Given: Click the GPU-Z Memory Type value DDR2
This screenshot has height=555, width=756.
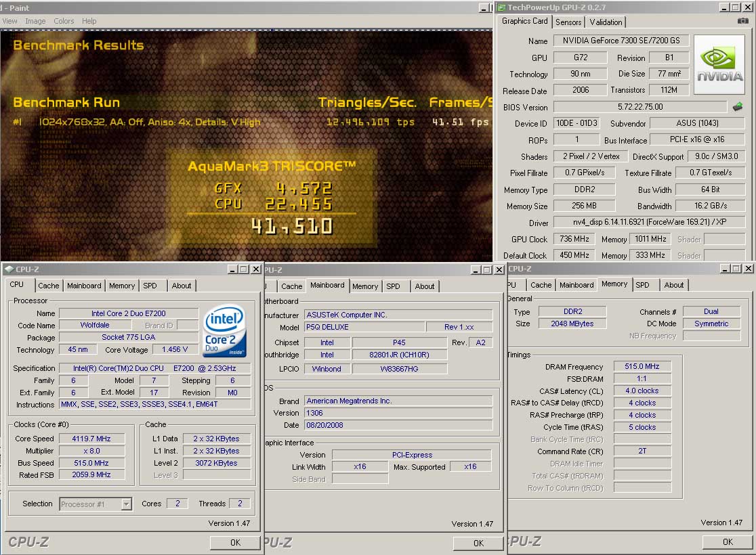Looking at the screenshot, I should point(584,190).
